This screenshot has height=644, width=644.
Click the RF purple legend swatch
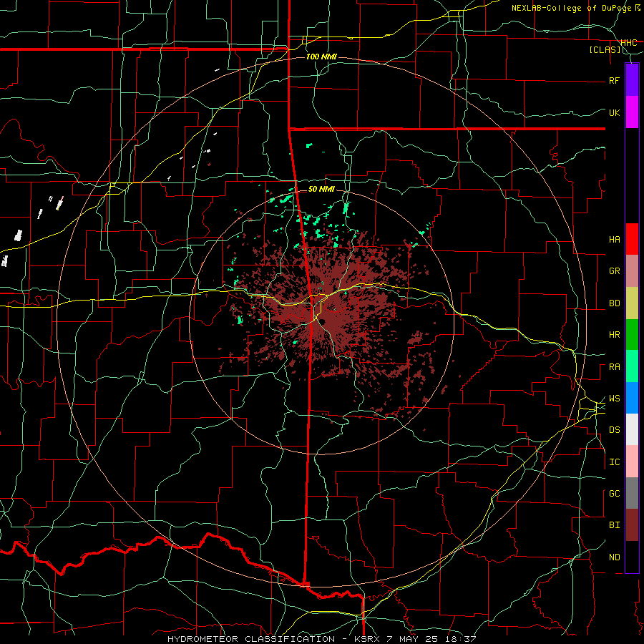click(632, 80)
